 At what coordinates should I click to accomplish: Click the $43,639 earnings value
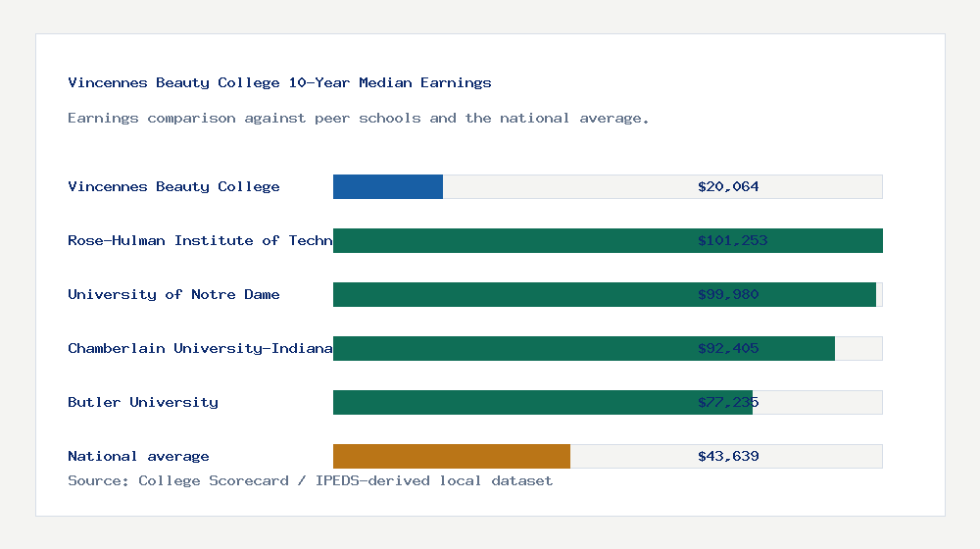[x=728, y=457]
